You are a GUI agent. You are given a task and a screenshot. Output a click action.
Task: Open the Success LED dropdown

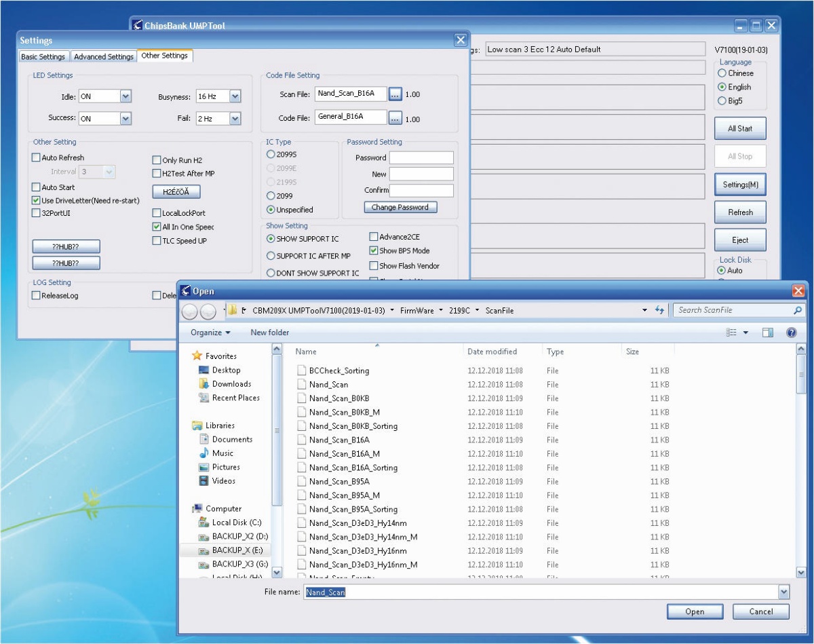[125, 118]
